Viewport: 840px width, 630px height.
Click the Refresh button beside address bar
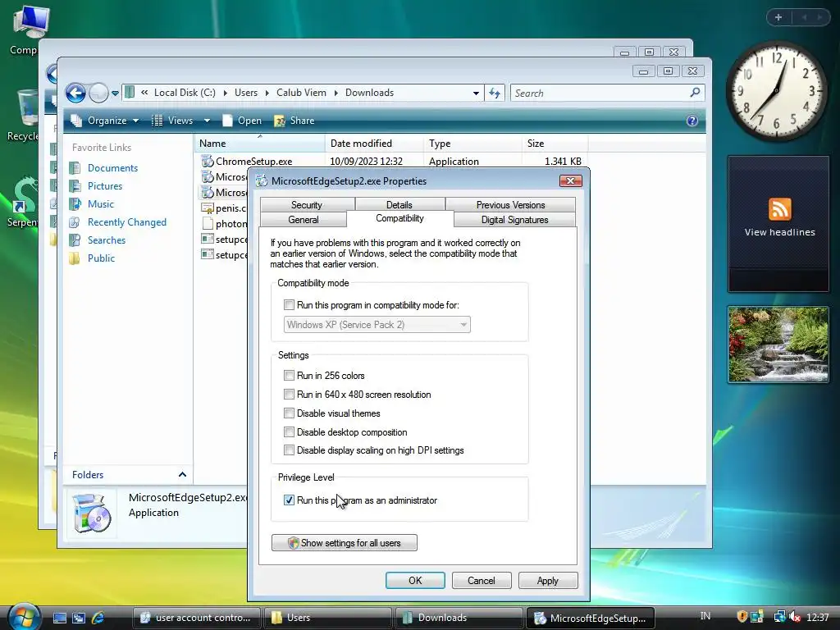tap(495, 94)
